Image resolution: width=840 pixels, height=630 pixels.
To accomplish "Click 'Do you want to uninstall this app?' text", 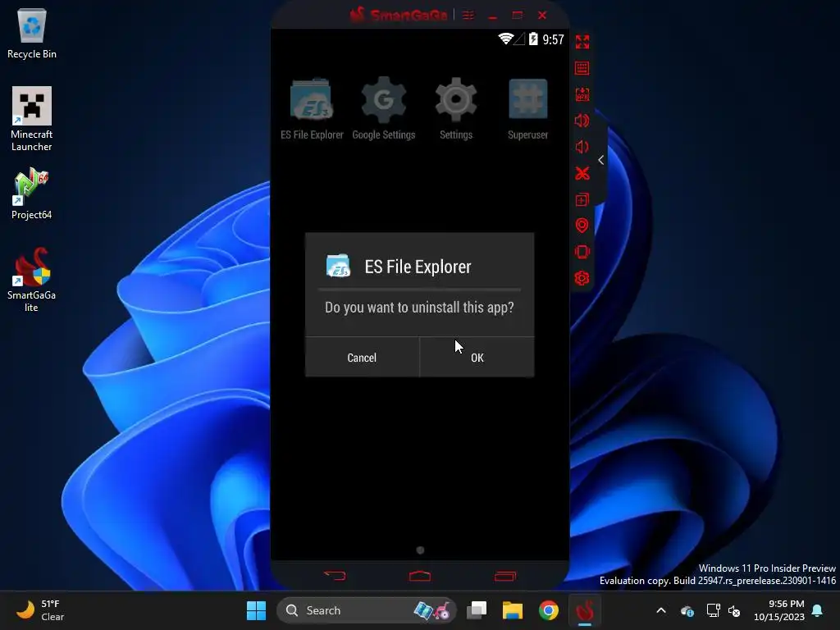I will point(419,308).
